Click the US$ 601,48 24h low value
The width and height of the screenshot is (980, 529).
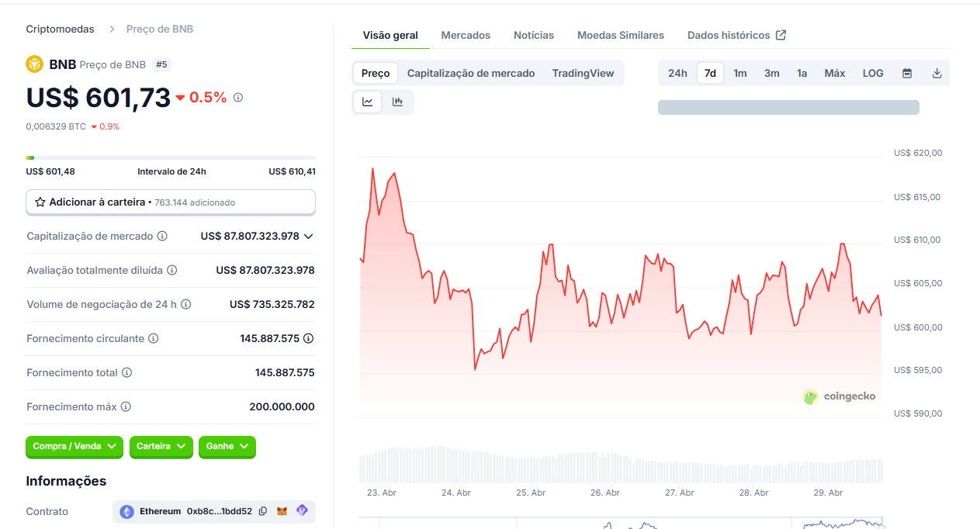(50, 171)
